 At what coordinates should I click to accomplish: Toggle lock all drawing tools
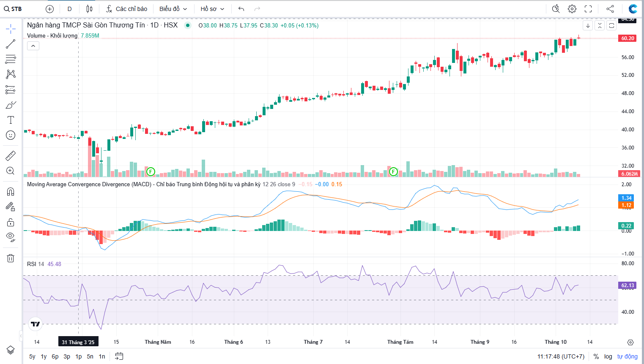11,222
